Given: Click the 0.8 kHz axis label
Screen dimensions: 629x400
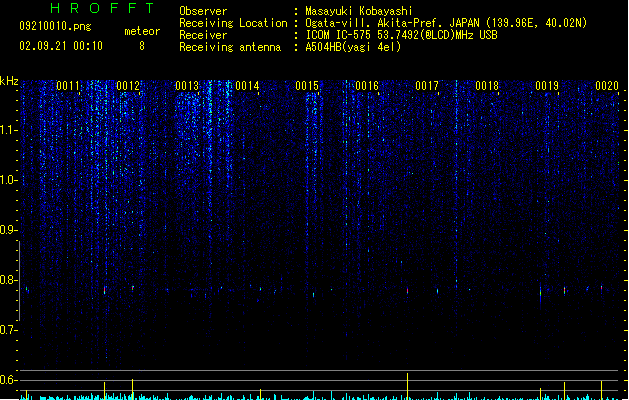Looking at the screenshot, I should click(x=8, y=280).
